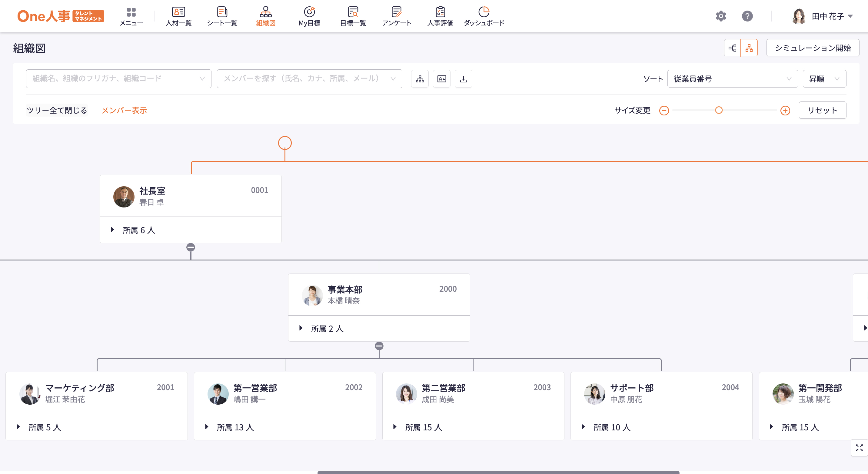This screenshot has height=474, width=868.
Task: Open the 従業員番号 sort dropdown
Action: pos(732,79)
